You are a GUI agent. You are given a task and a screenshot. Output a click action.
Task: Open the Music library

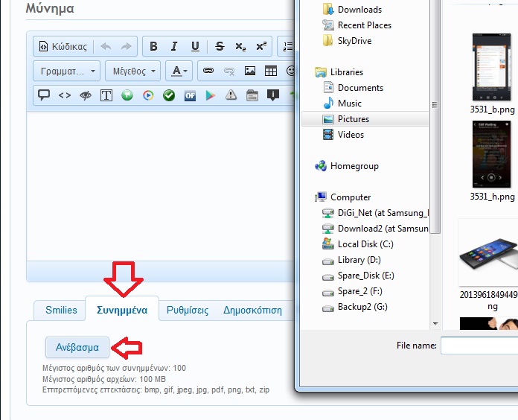click(342, 103)
